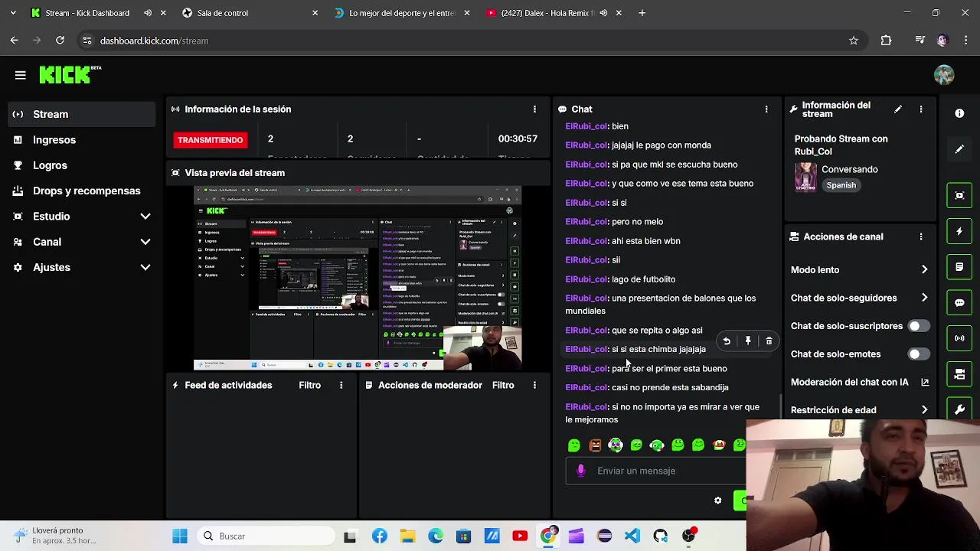The height and width of the screenshot is (551, 980).
Task: Open Restricción de edad settings arrow
Action: coord(924,410)
